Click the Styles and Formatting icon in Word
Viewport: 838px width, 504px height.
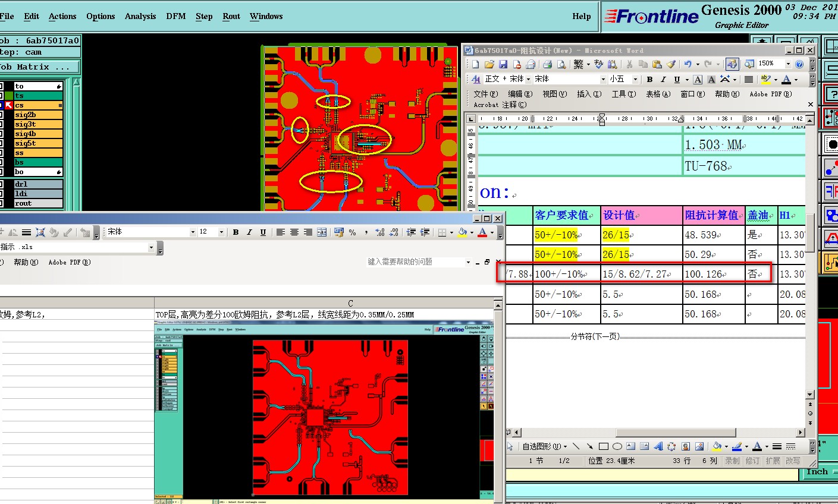pyautogui.click(x=476, y=79)
